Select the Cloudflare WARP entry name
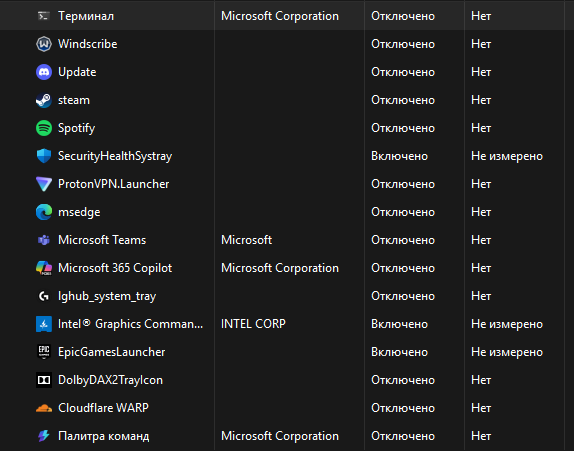The height and width of the screenshot is (451, 574). (104, 408)
